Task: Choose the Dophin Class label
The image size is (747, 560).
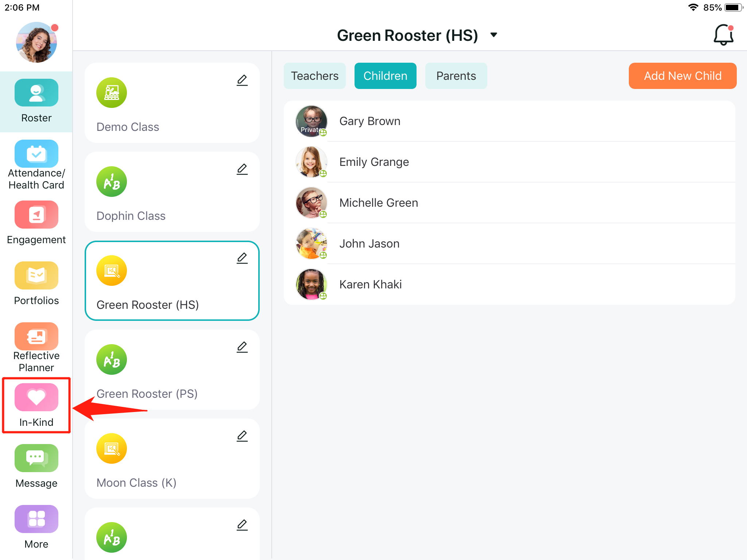Action: pyautogui.click(x=131, y=216)
